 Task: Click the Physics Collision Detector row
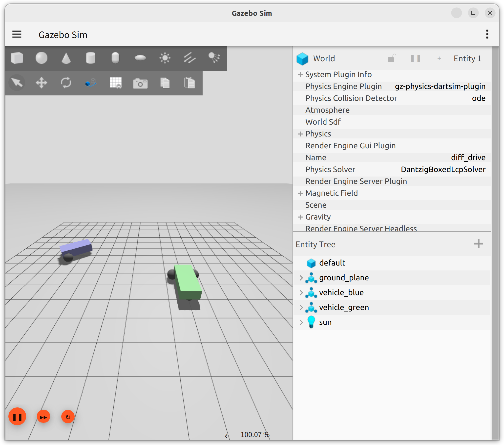tap(392, 98)
